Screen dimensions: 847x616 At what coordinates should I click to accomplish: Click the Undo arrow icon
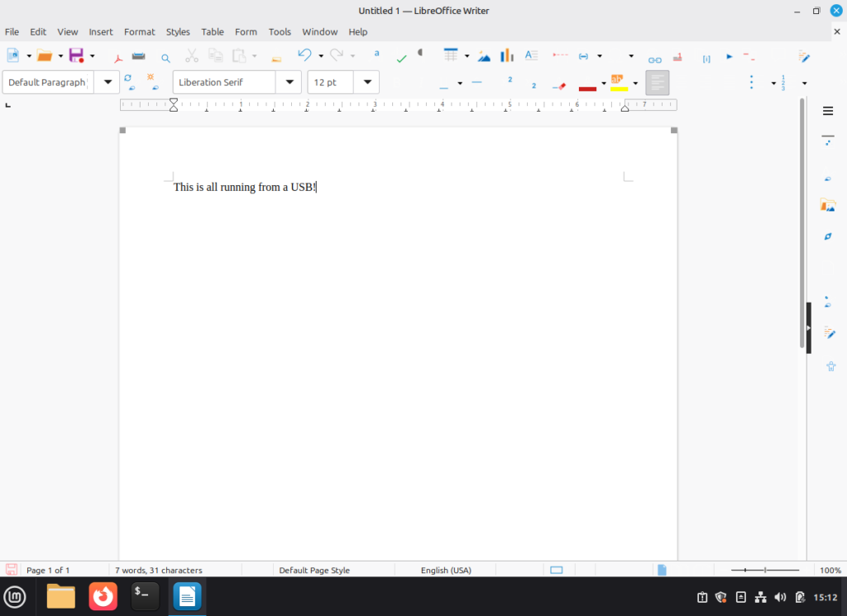click(304, 55)
